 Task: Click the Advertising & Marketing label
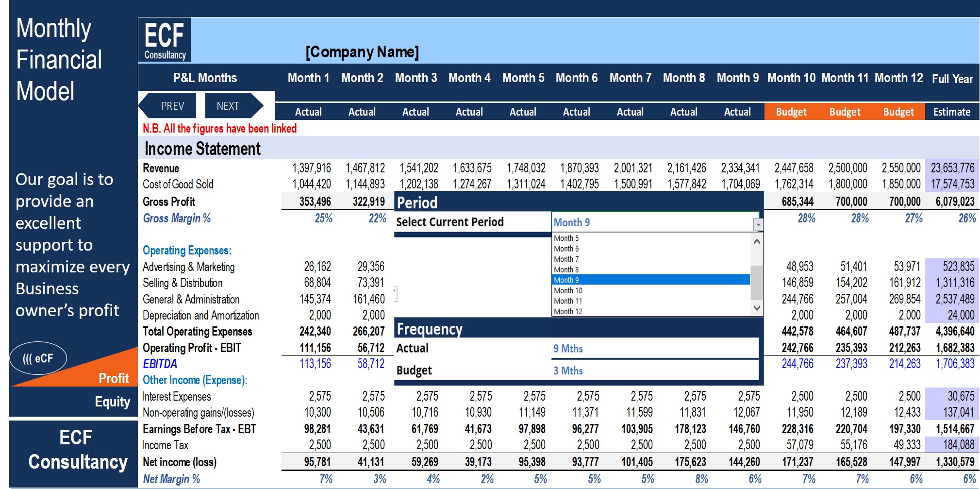click(x=188, y=267)
